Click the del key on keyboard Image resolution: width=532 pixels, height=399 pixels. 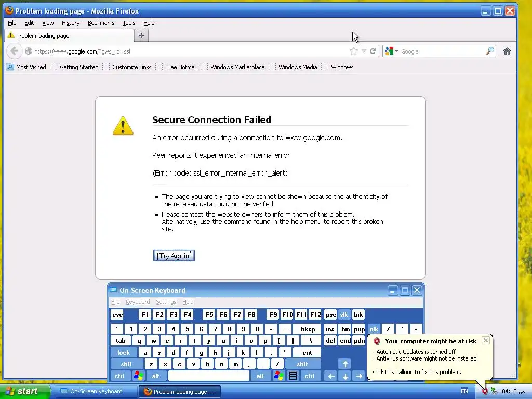point(330,341)
